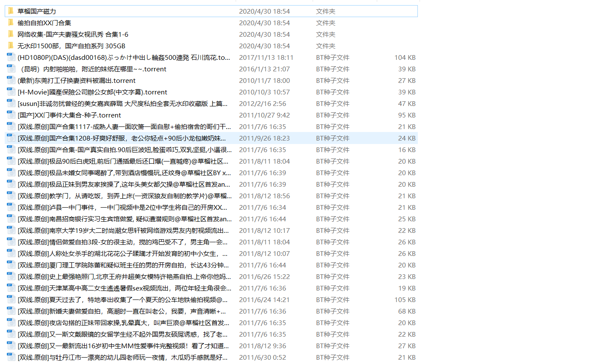The image size is (612, 364).
Task: Select the folder name starting with 无水印1500部
Action: [x=71, y=46]
